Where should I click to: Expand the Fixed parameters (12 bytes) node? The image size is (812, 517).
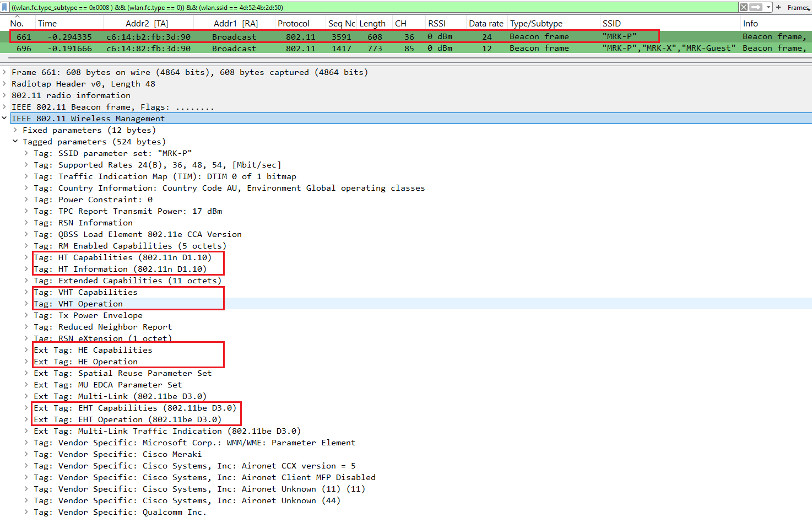click(x=15, y=130)
